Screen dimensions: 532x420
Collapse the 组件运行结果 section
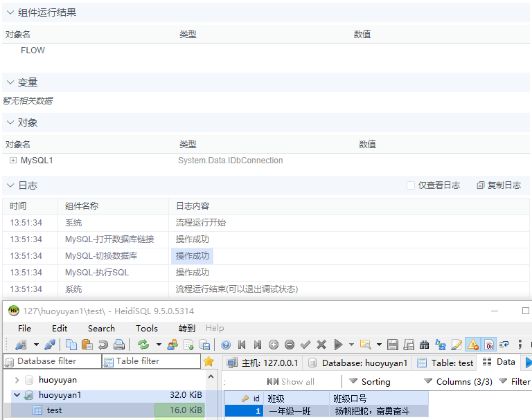point(10,12)
